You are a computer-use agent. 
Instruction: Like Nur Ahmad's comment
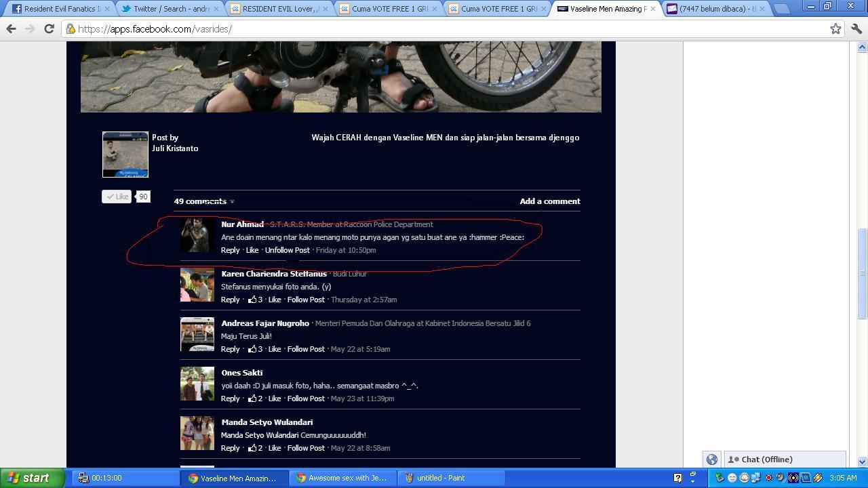tap(252, 250)
